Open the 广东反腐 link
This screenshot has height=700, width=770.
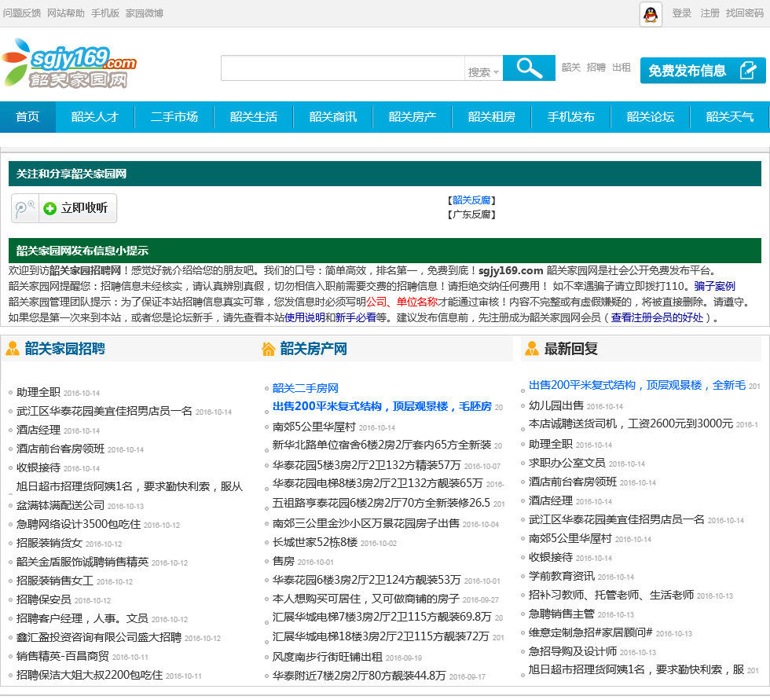coord(471,214)
